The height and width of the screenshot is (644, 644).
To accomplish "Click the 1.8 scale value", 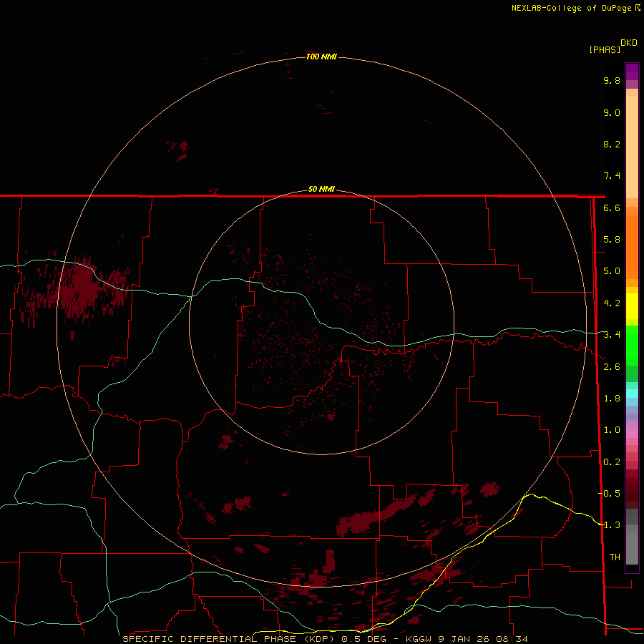I will coord(612,399).
